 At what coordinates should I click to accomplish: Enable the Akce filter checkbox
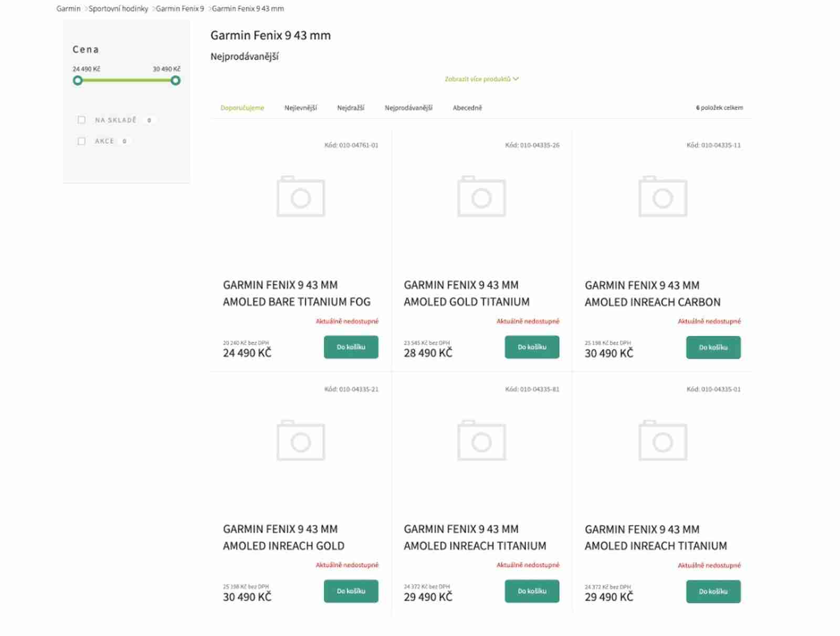click(81, 141)
